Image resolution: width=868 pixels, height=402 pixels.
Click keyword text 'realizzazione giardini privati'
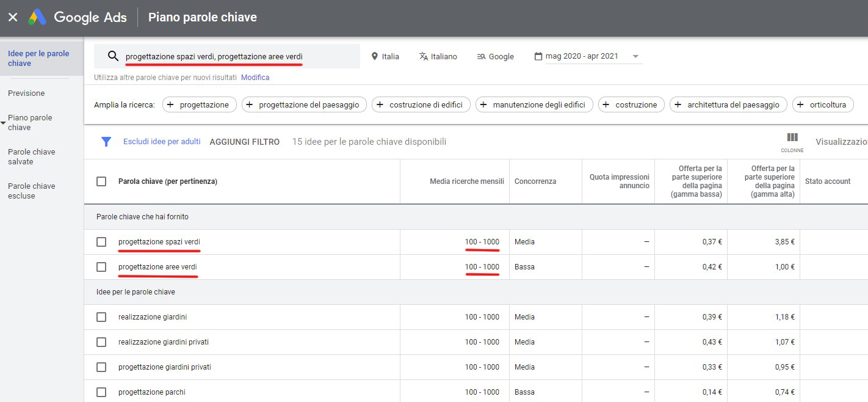(165, 342)
